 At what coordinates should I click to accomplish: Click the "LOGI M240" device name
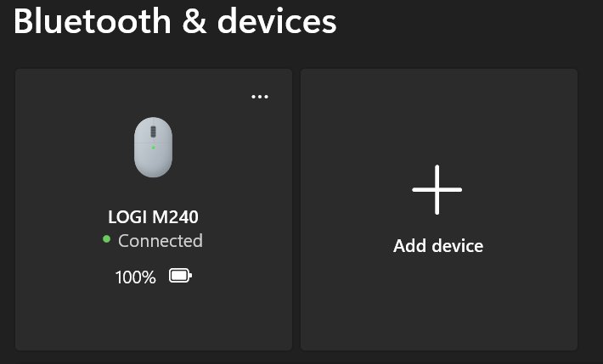tap(153, 216)
